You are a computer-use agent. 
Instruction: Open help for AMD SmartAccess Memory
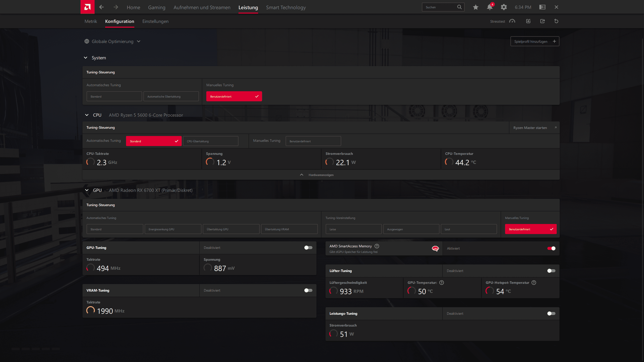click(x=377, y=246)
